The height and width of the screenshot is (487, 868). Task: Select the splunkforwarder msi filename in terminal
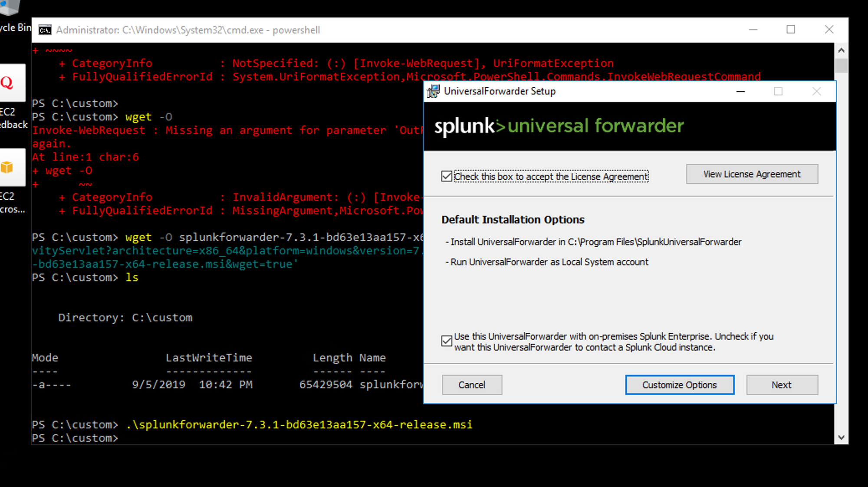pos(299,424)
